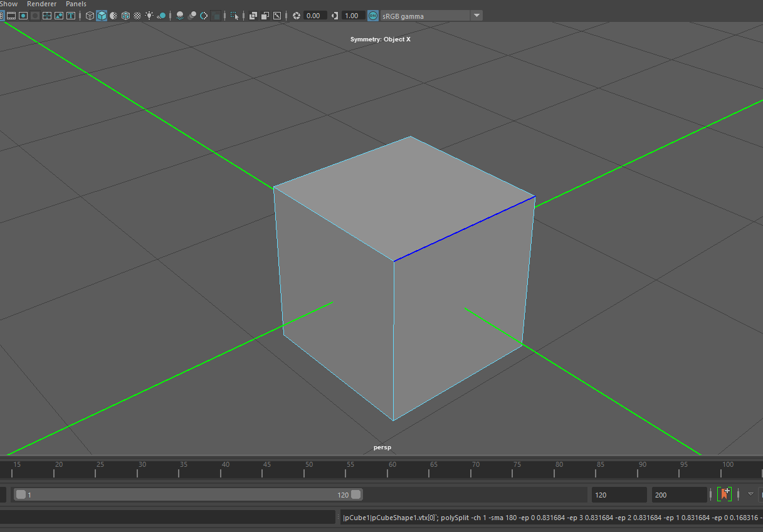This screenshot has width=763, height=532.
Task: Select the camera film-strip icon on the toolbar
Action: 11,16
